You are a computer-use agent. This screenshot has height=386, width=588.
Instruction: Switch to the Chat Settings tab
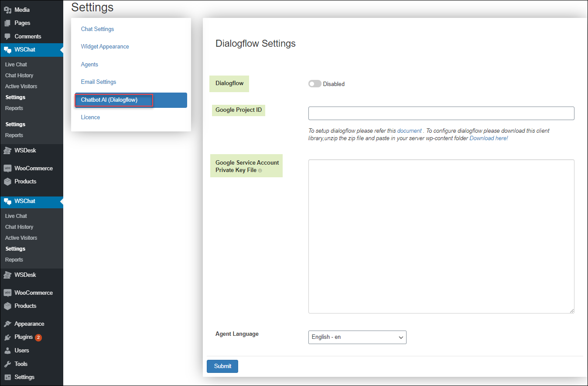pos(97,29)
